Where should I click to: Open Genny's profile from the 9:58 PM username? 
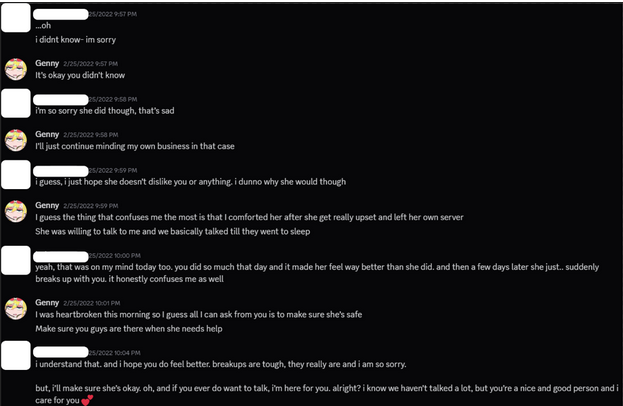point(47,134)
